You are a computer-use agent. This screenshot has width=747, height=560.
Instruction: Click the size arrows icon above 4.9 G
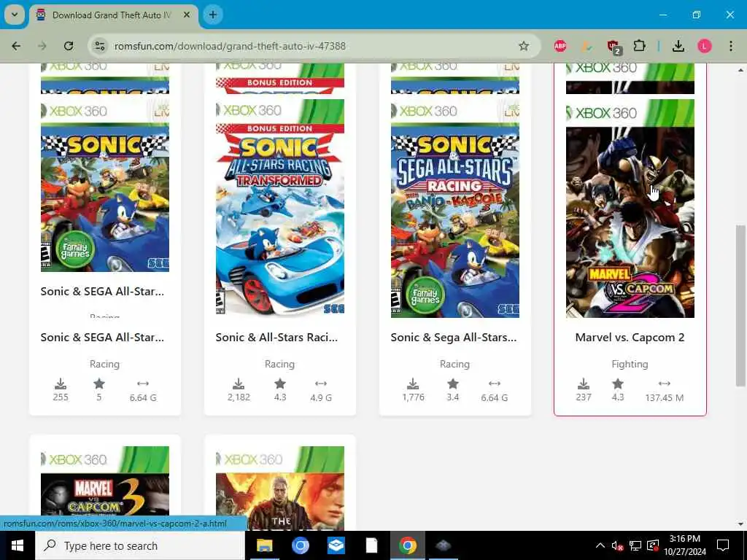(321, 384)
